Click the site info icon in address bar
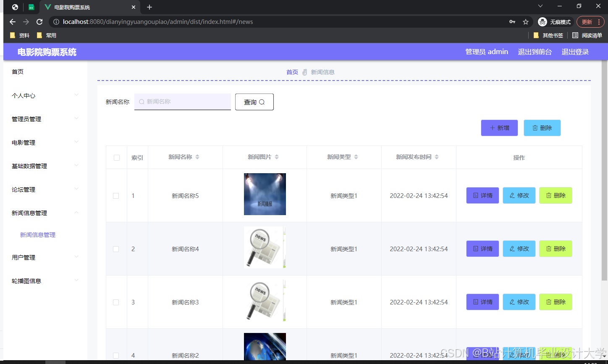This screenshot has height=364, width=608. click(x=56, y=22)
